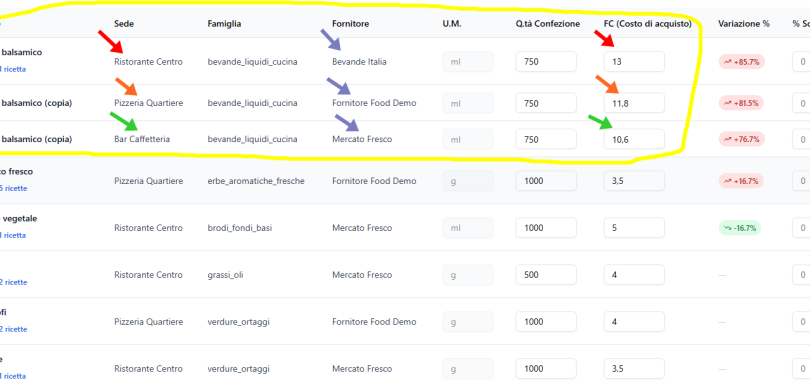Click the +16.7% variation badge
The height and width of the screenshot is (385, 810).
tap(741, 181)
